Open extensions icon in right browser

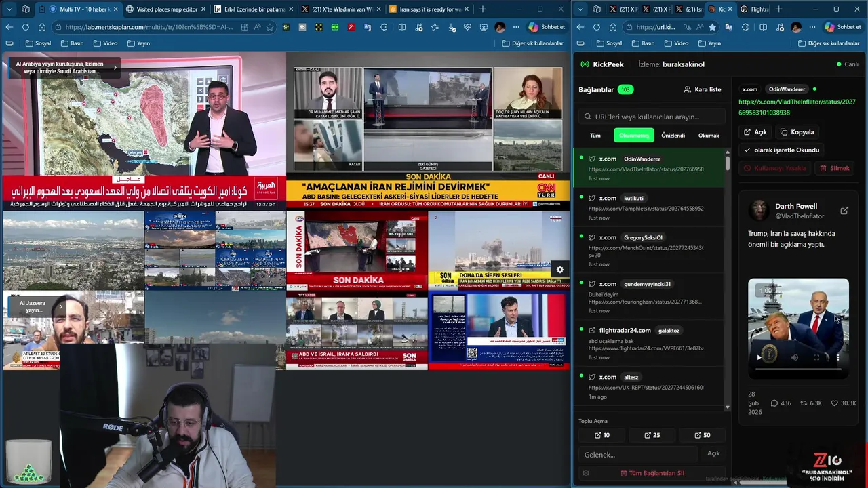coord(745,27)
